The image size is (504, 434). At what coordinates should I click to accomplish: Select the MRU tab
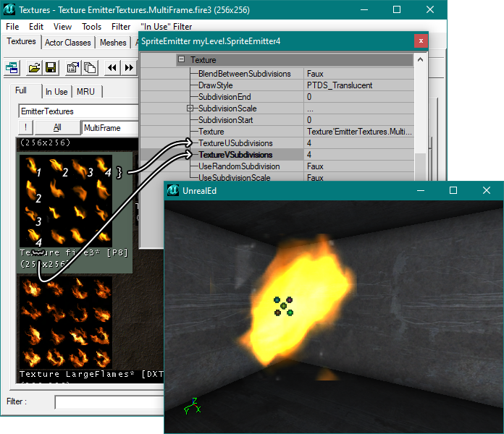click(x=86, y=92)
